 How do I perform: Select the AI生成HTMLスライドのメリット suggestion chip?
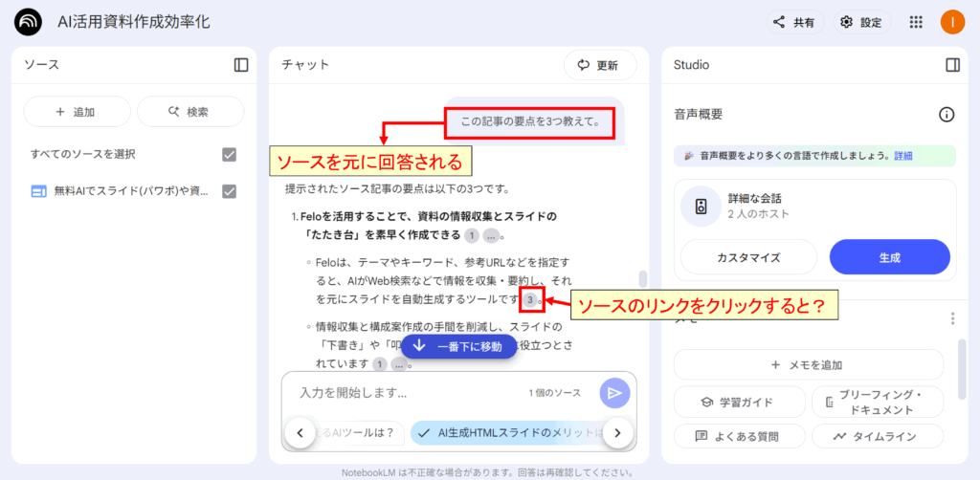click(509, 432)
